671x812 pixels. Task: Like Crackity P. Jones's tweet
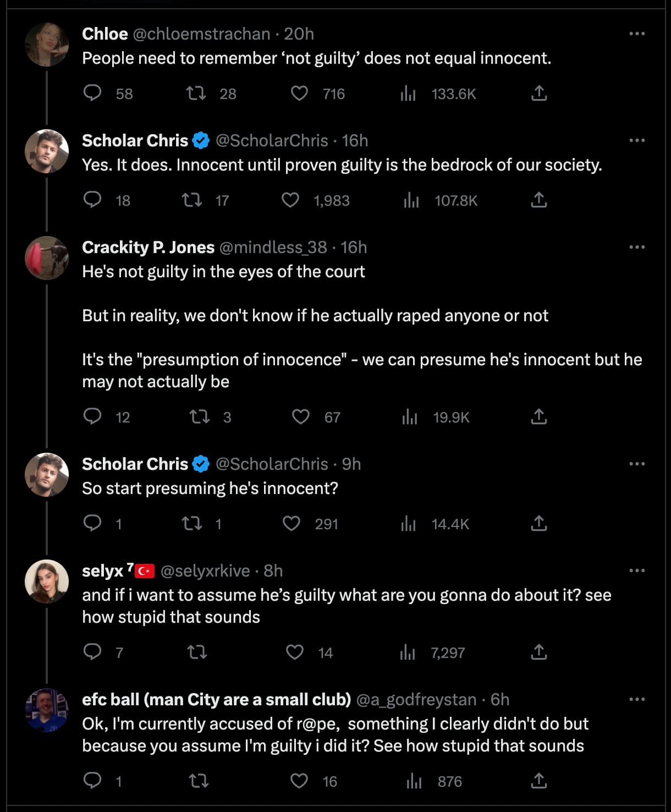click(300, 417)
